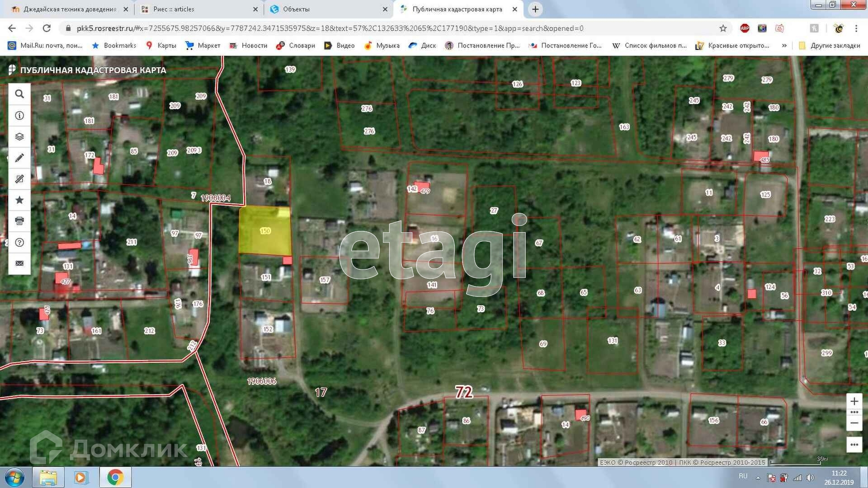Click the print map icon
Screen dimensions: 868x488
(19, 221)
